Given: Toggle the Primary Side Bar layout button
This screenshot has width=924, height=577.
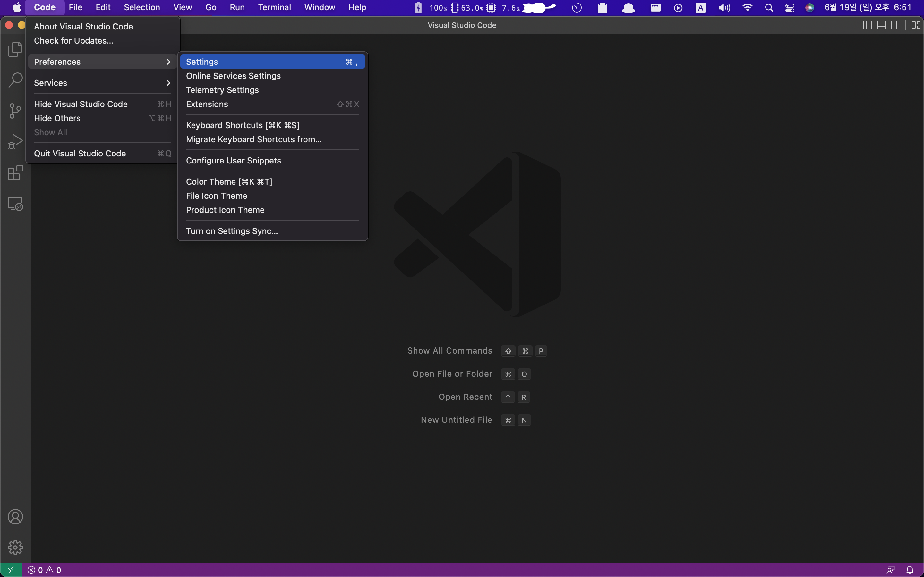Looking at the screenshot, I should [867, 25].
